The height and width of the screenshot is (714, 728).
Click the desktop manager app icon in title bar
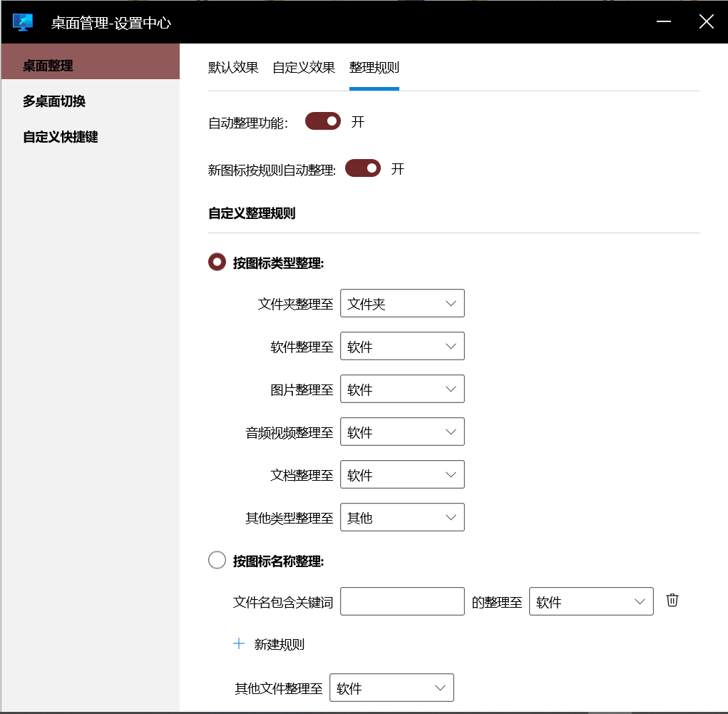pos(23,22)
